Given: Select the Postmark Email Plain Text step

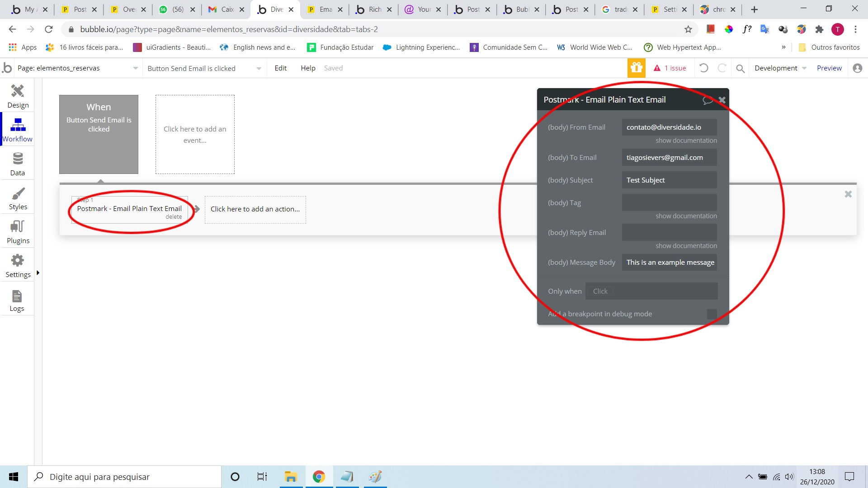Looking at the screenshot, I should (x=129, y=209).
